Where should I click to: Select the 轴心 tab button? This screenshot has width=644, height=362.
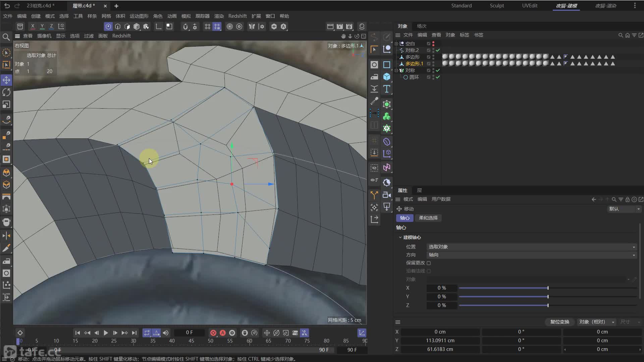pyautogui.click(x=405, y=218)
